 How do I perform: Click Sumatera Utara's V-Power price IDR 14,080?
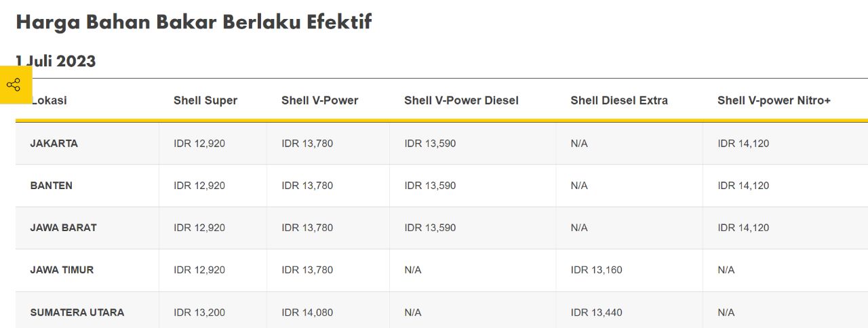coord(307,312)
